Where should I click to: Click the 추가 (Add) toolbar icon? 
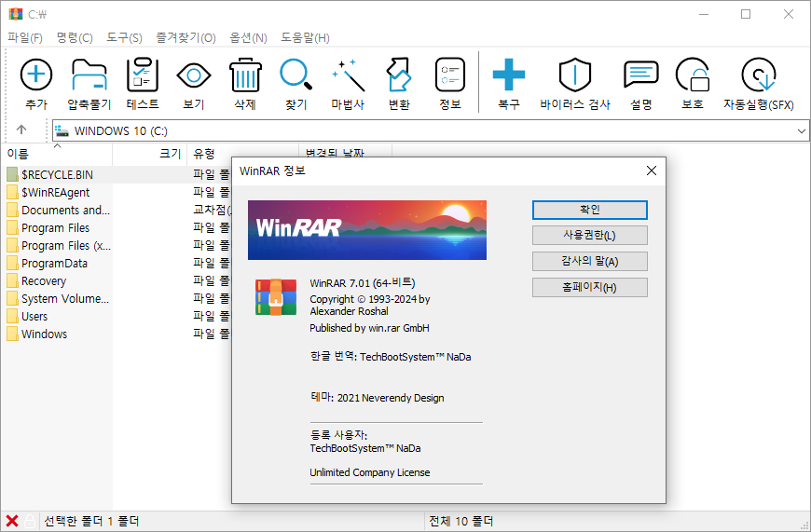click(35, 75)
